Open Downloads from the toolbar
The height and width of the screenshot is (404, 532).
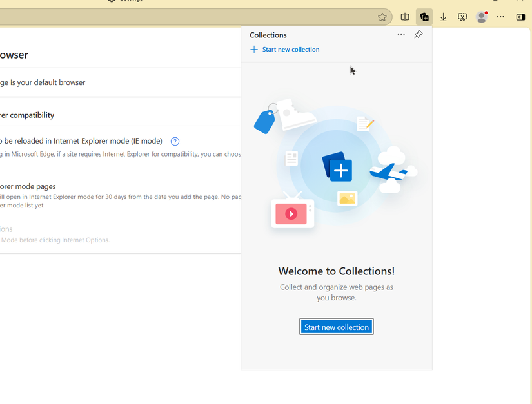[x=443, y=17]
